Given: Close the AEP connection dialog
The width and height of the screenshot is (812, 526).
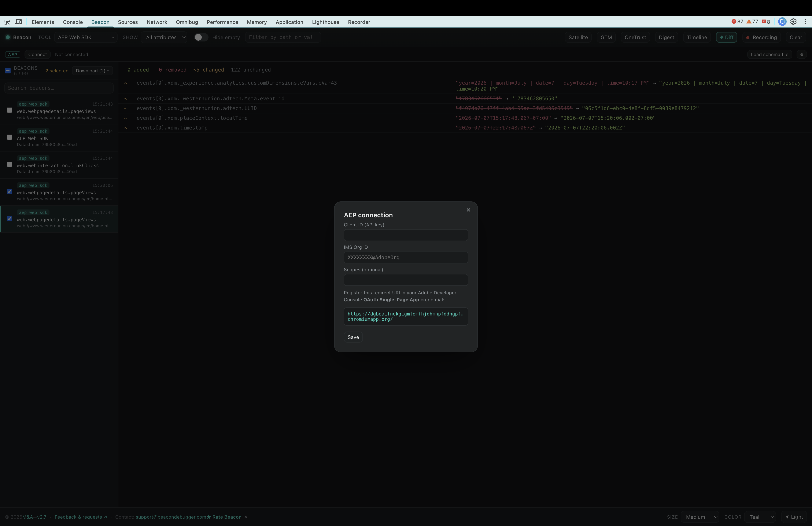Looking at the screenshot, I should pos(468,210).
